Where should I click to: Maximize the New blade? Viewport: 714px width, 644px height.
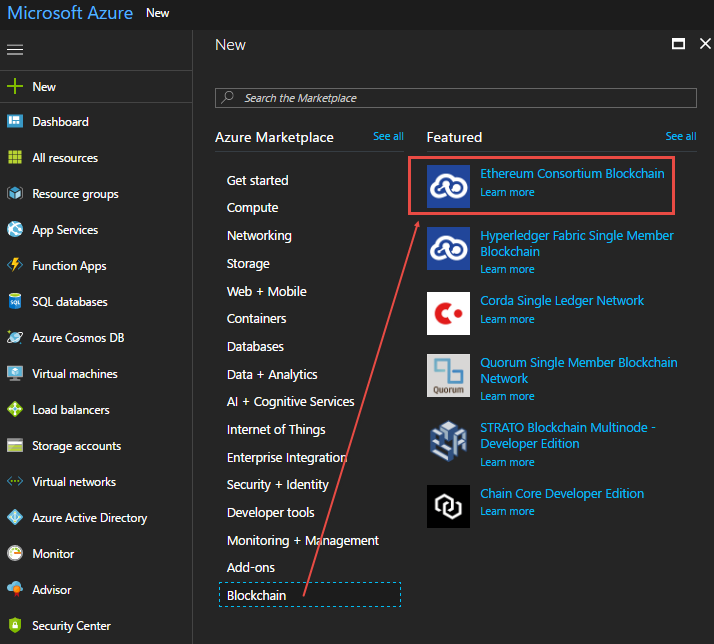click(678, 44)
